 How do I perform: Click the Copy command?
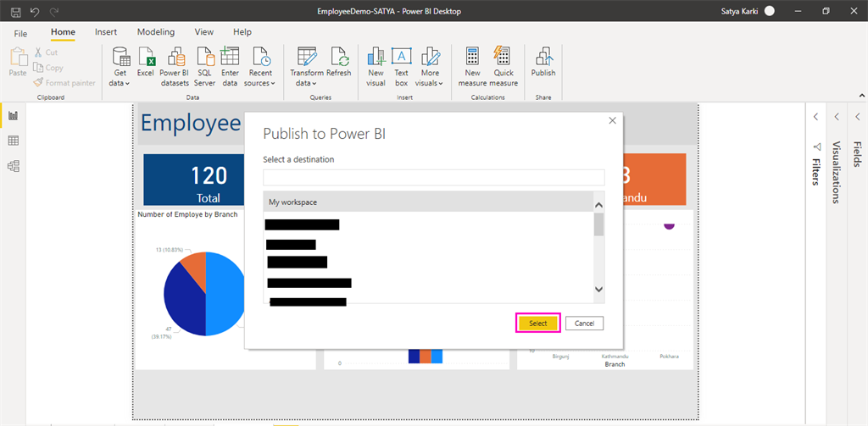[47, 68]
